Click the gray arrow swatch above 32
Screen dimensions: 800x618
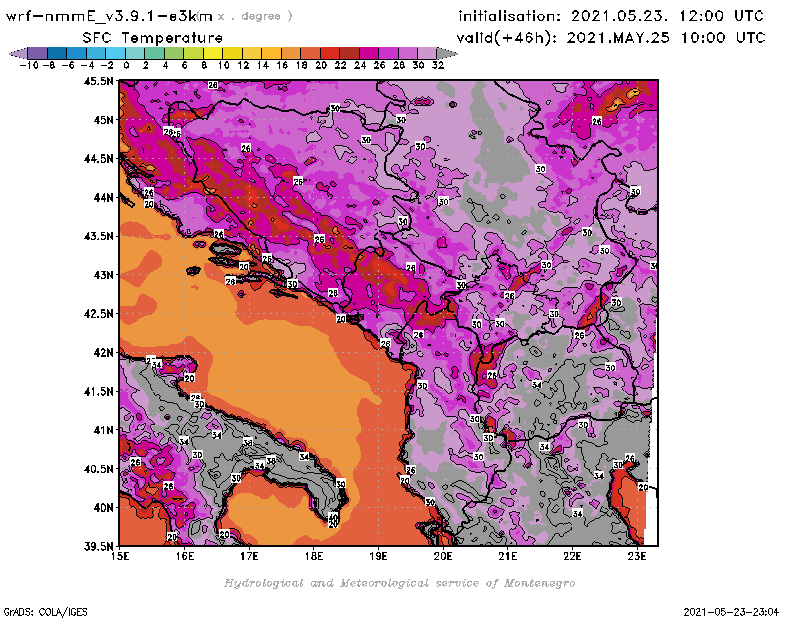(x=447, y=53)
